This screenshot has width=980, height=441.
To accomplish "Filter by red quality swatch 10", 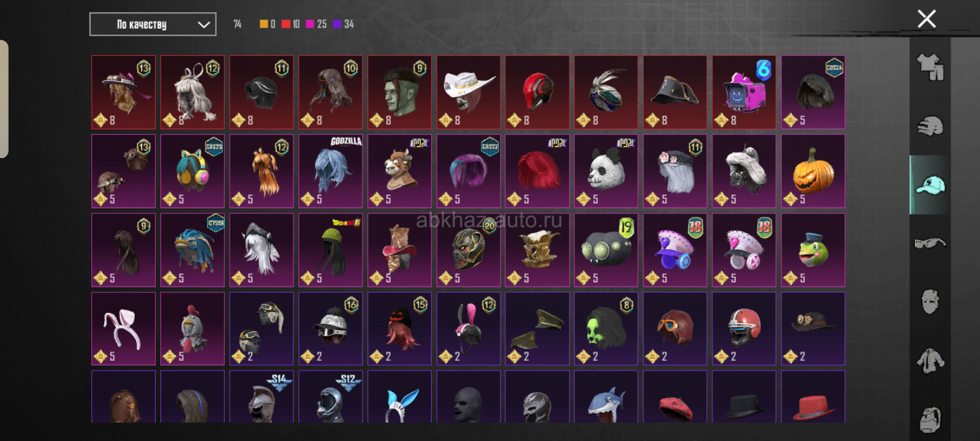I will 291,24.
